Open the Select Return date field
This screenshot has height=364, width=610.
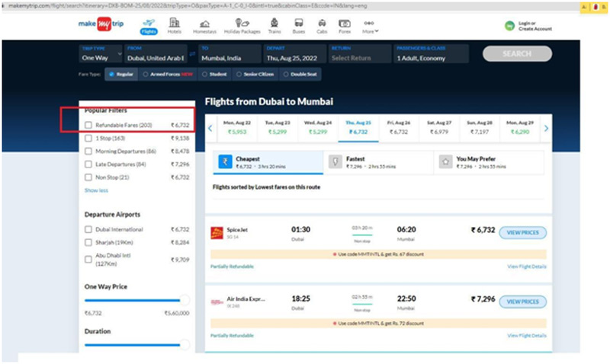tap(359, 53)
